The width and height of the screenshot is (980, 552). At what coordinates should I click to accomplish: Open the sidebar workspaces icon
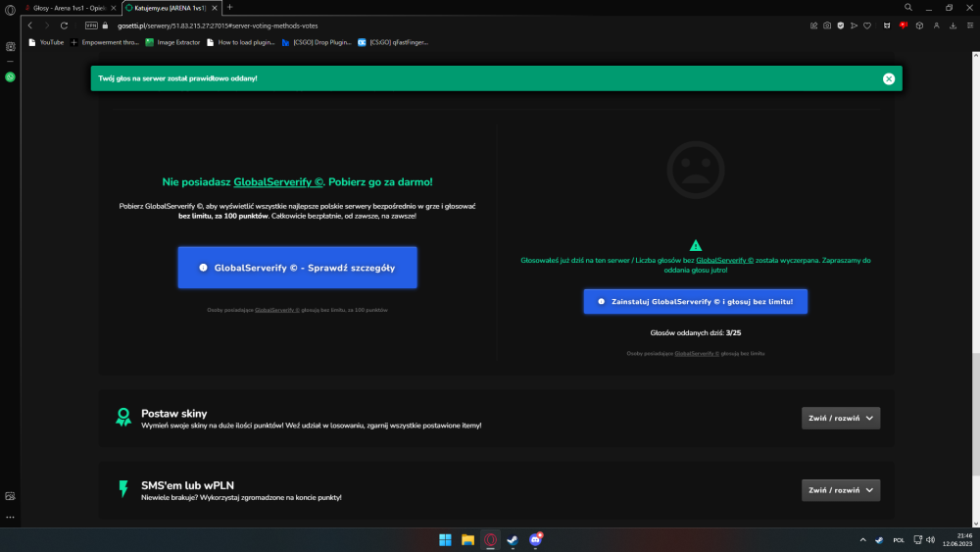click(10, 47)
